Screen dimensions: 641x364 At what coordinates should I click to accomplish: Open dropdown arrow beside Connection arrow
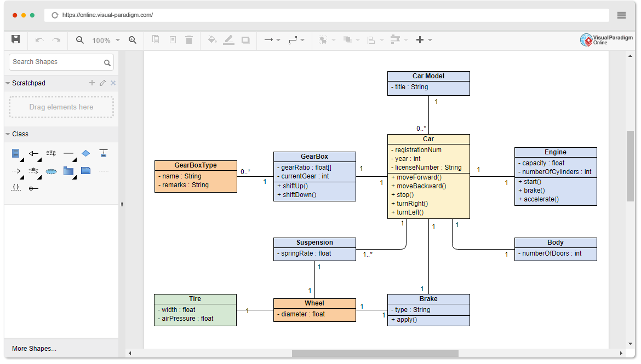(x=278, y=40)
